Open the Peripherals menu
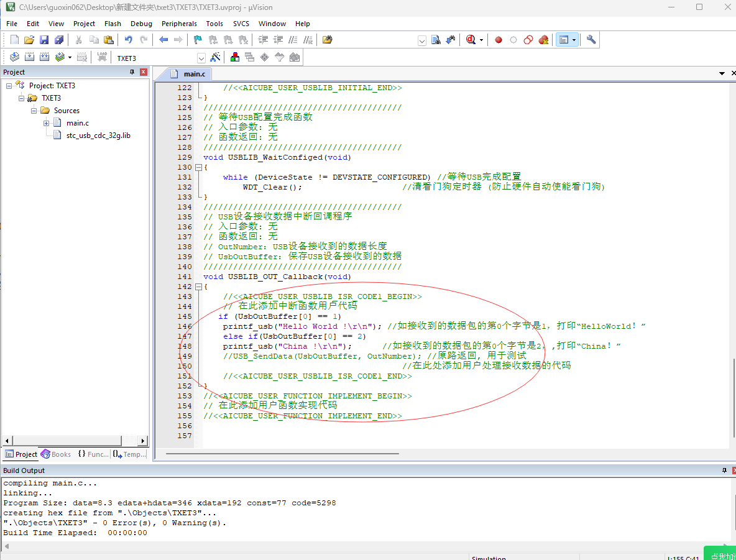Viewport: 736px width, 560px height. pos(179,24)
